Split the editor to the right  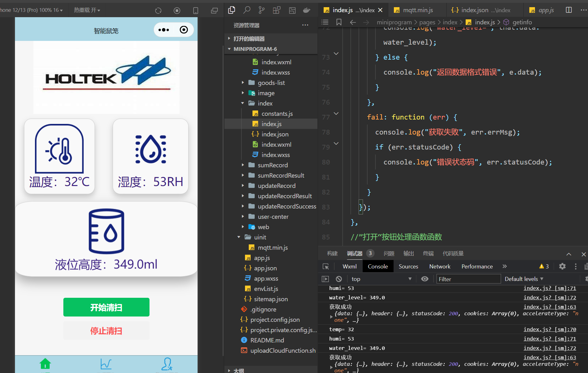[569, 10]
